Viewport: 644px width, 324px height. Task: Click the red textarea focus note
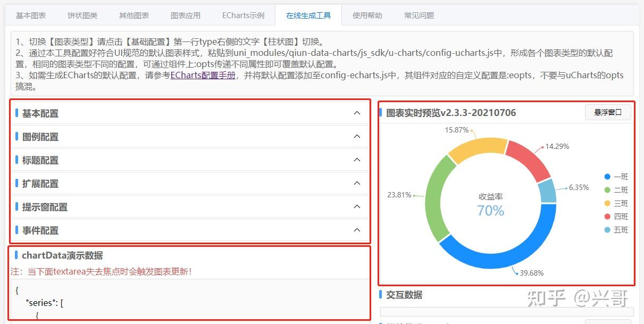[101, 271]
